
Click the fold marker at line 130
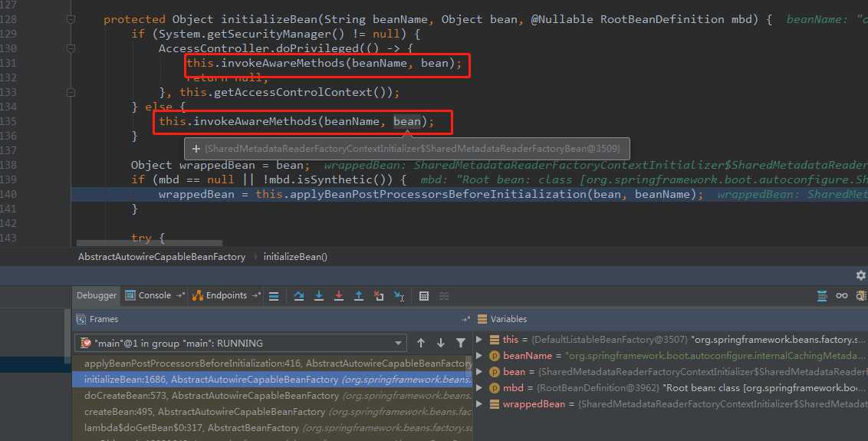click(71, 48)
